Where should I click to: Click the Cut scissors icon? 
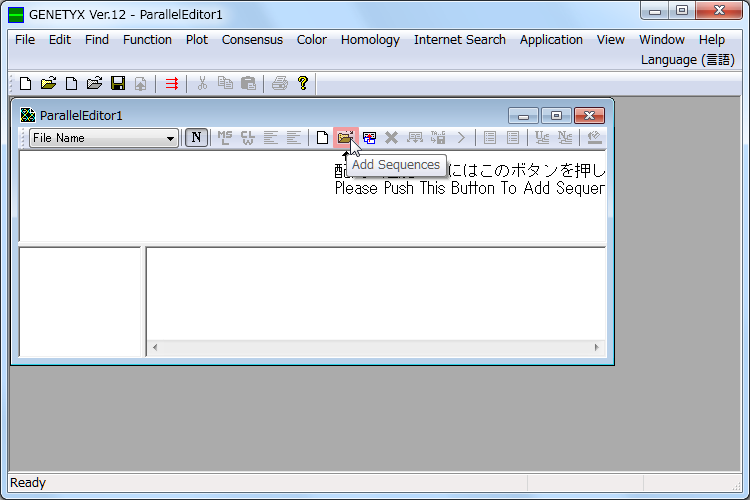tap(202, 84)
